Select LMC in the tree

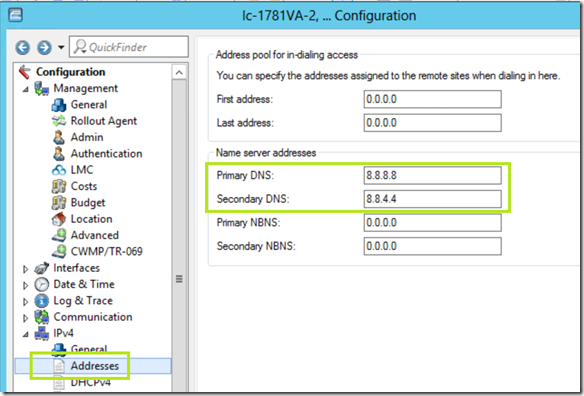tap(82, 170)
